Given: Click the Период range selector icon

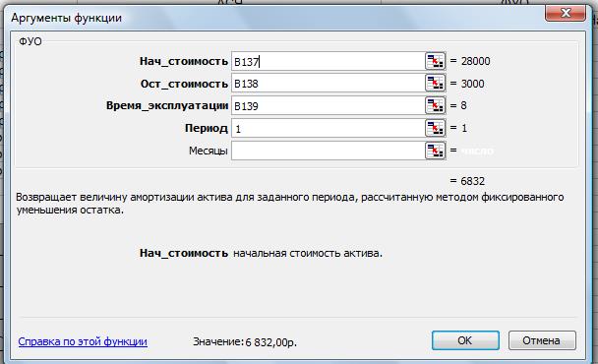Looking at the screenshot, I should pos(435,128).
